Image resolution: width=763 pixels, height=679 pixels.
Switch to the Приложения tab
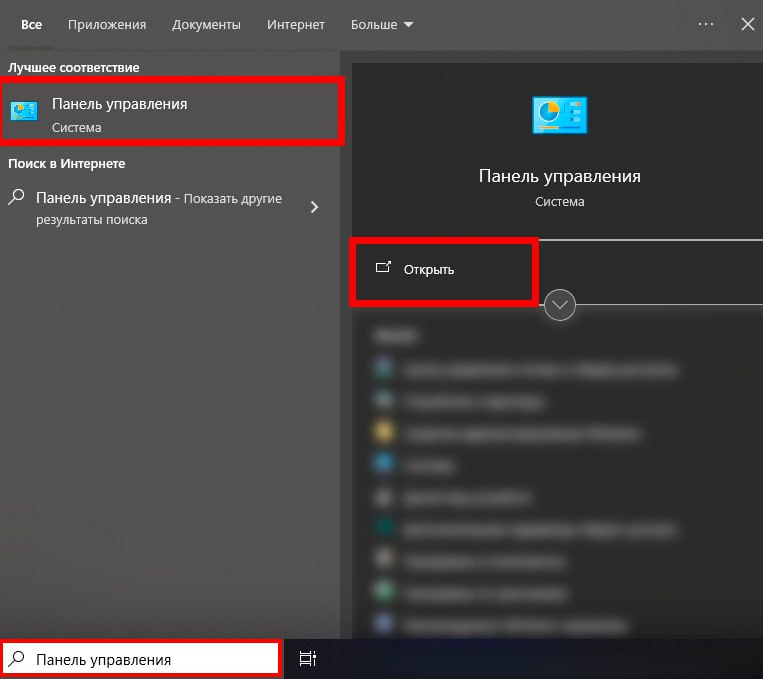107,24
